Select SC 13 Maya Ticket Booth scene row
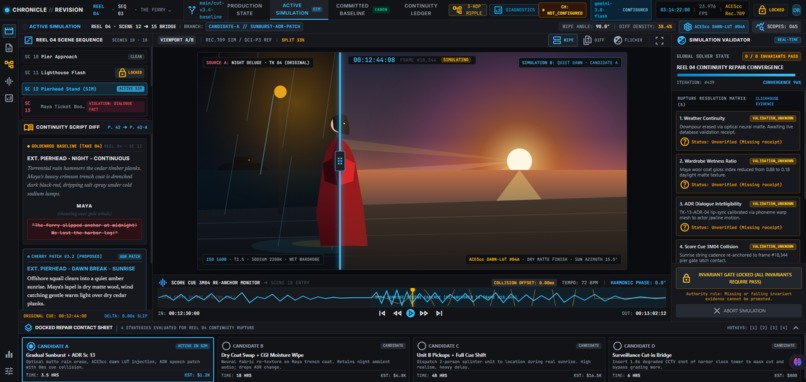The width and height of the screenshot is (806, 382). point(84,106)
